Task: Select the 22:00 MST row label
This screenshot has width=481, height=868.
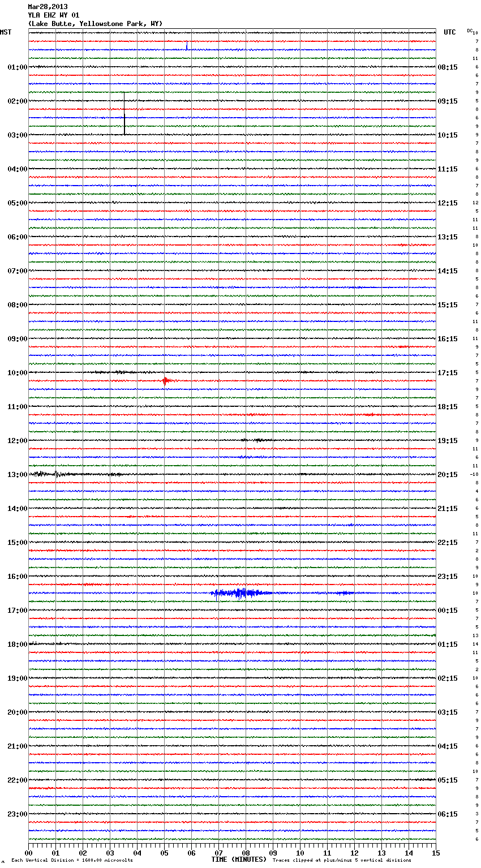Action: (x=17, y=780)
